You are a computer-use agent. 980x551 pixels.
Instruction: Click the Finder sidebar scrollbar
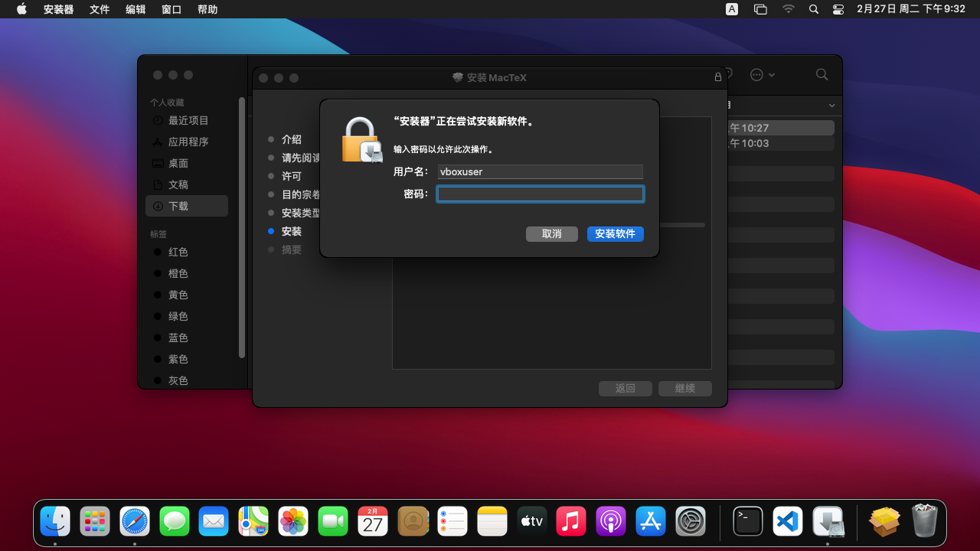(x=242, y=227)
